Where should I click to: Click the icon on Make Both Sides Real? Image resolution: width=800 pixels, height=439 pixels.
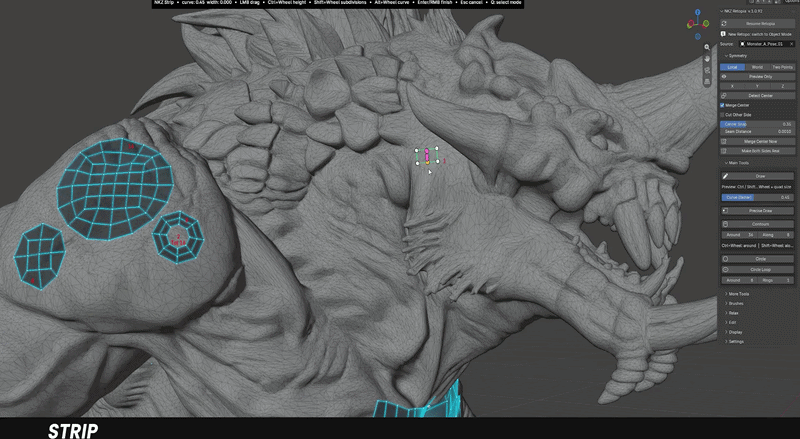pos(724,151)
